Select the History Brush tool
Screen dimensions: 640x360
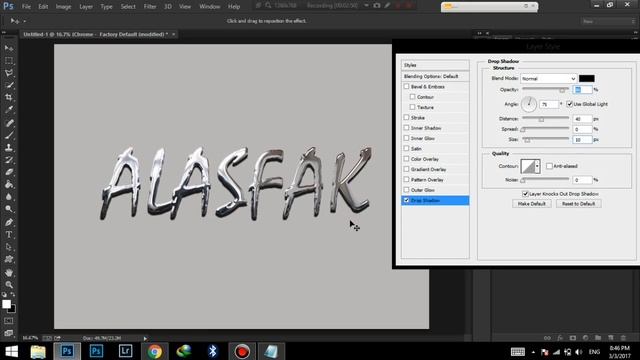(9, 160)
